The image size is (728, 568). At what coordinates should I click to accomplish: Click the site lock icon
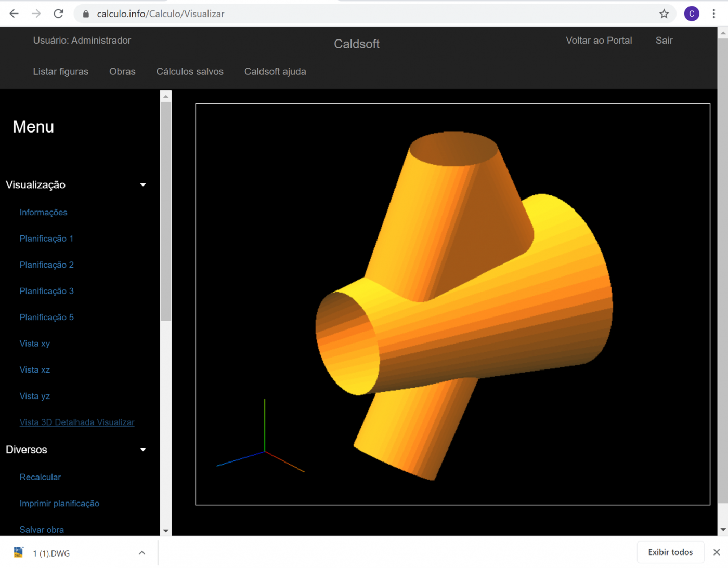(x=86, y=14)
